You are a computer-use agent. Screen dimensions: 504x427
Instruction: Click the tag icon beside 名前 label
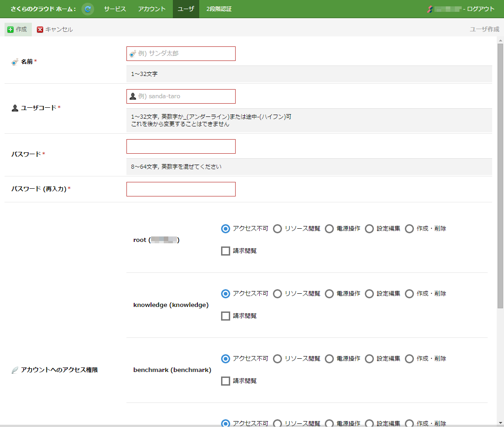coord(15,62)
